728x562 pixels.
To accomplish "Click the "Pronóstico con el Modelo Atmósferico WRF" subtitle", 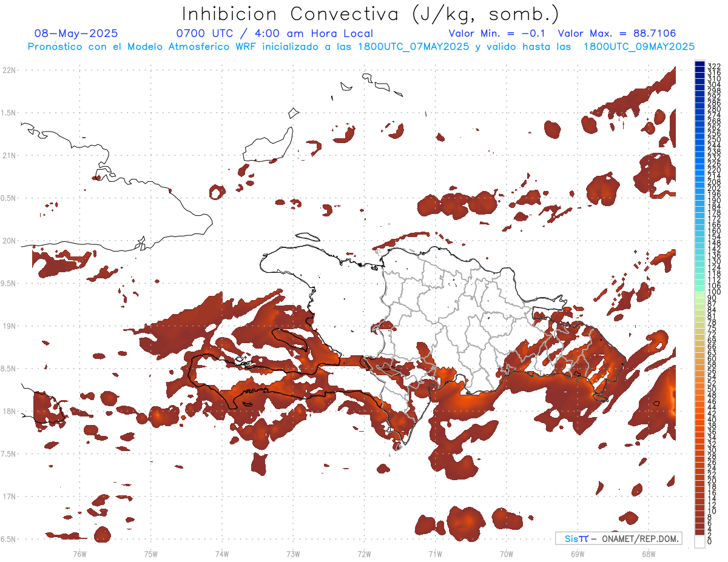I will pyautogui.click(x=144, y=47).
